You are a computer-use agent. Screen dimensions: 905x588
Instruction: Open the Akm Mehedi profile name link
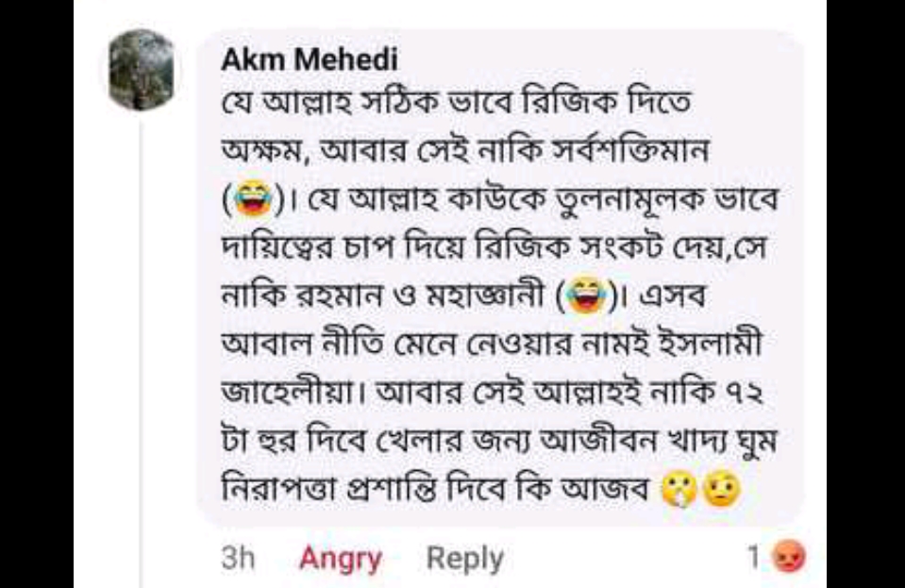click(310, 59)
